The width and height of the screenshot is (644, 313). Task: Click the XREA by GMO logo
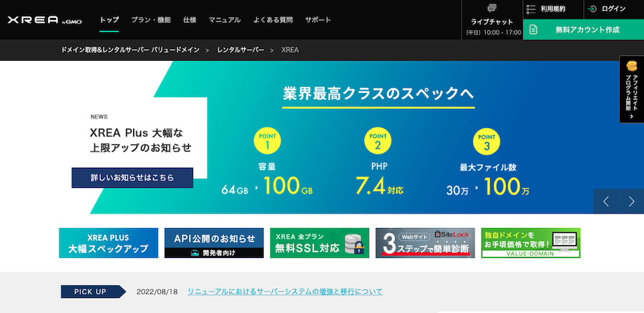click(x=44, y=20)
